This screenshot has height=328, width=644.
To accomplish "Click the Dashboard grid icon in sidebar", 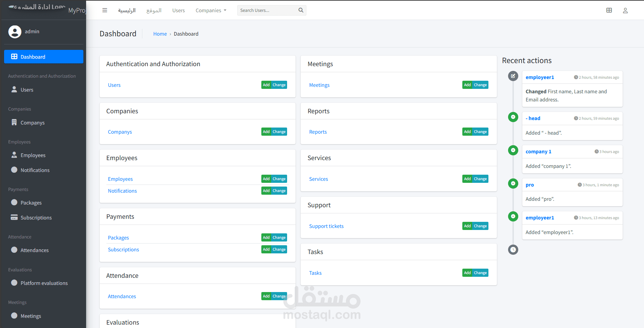I will [x=14, y=57].
